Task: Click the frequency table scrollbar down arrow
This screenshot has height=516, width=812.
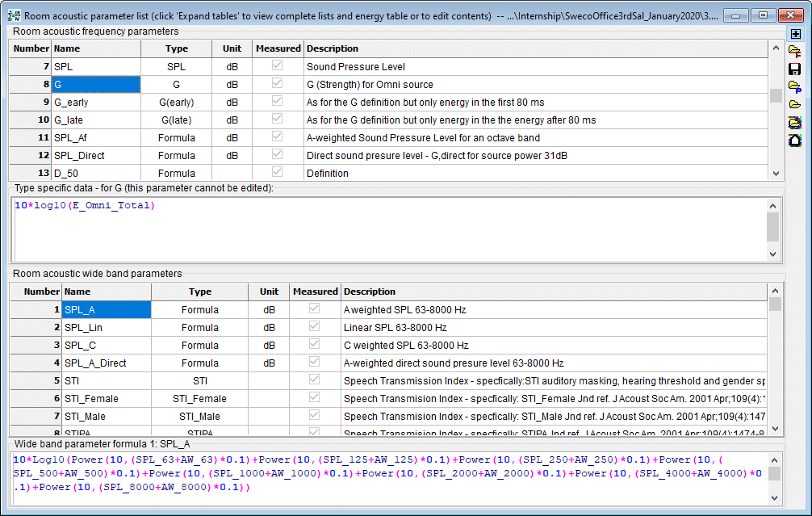Action: coord(776,174)
